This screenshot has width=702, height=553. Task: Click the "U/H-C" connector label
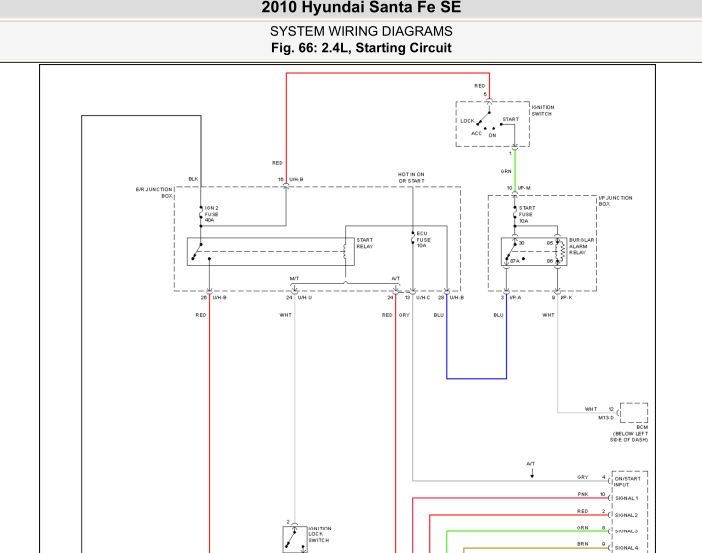point(423,297)
